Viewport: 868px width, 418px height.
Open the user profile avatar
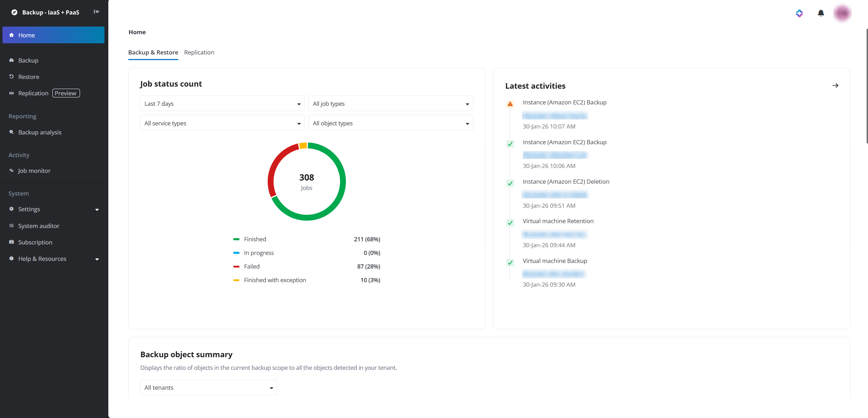pos(842,13)
